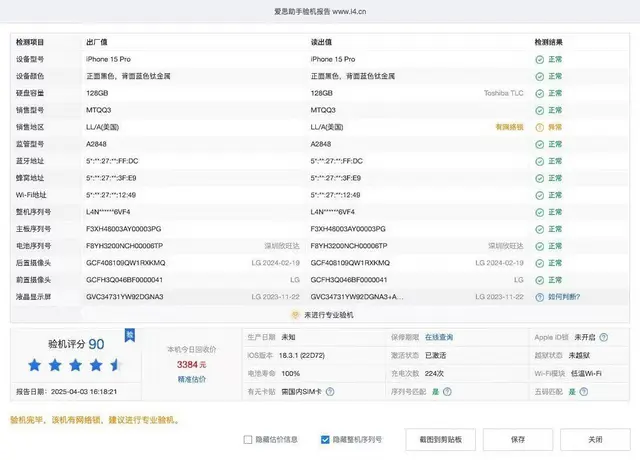This screenshot has width=640, height=460.
Task: Click the 有网络锁 label in 销售地区 row
Action: (x=509, y=127)
